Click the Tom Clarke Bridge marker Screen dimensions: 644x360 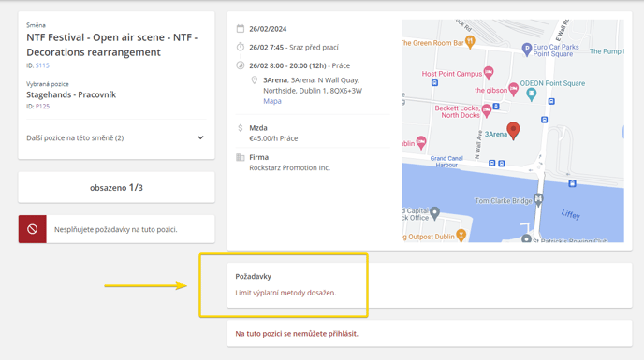click(x=538, y=199)
